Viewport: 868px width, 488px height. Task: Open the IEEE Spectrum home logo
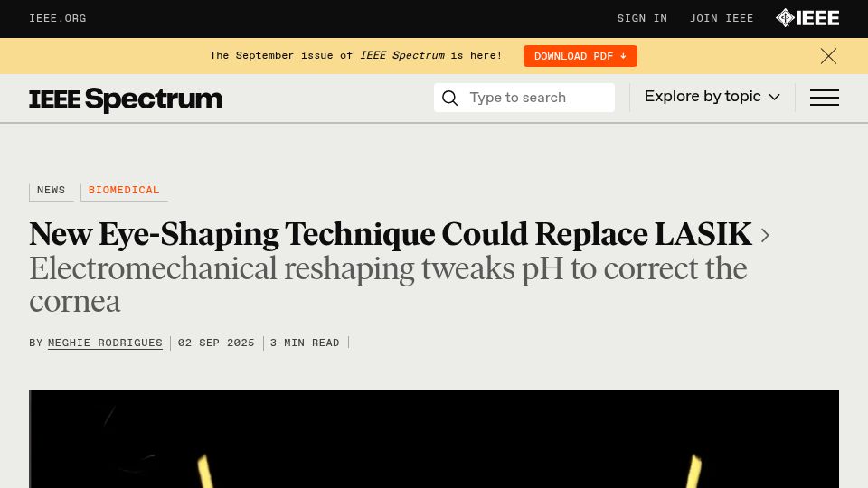pyautogui.click(x=126, y=99)
